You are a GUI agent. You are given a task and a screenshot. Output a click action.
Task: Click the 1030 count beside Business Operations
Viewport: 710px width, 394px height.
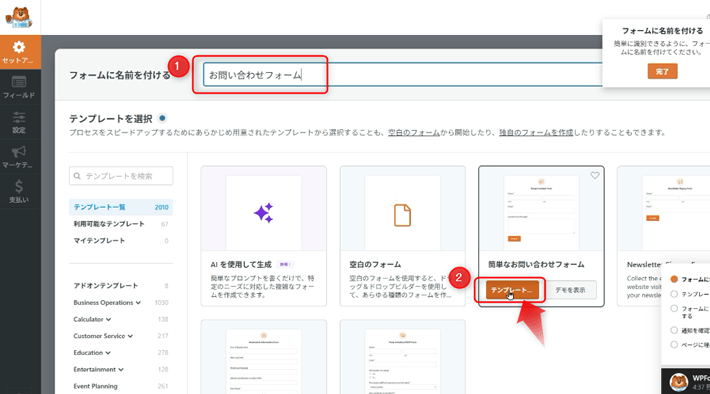[161, 303]
